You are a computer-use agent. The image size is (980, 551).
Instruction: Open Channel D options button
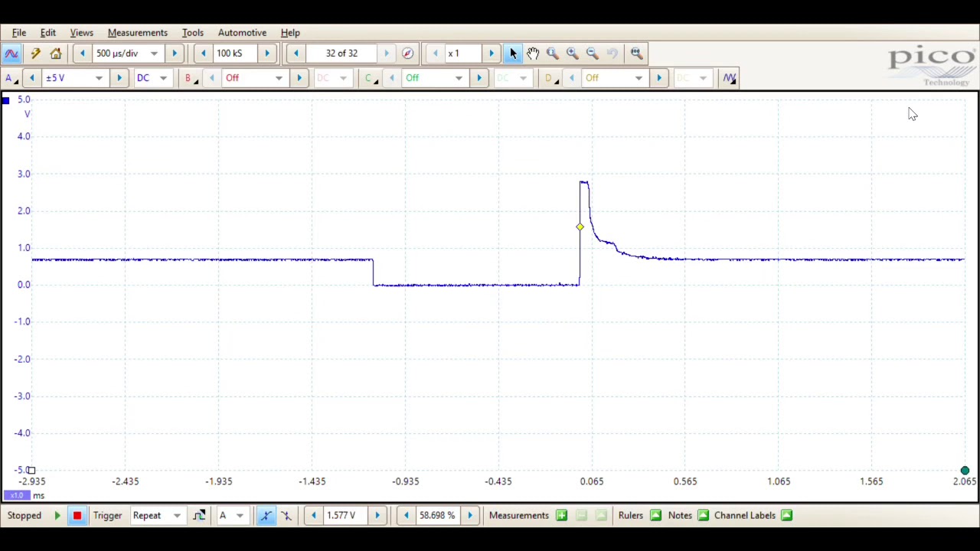551,78
